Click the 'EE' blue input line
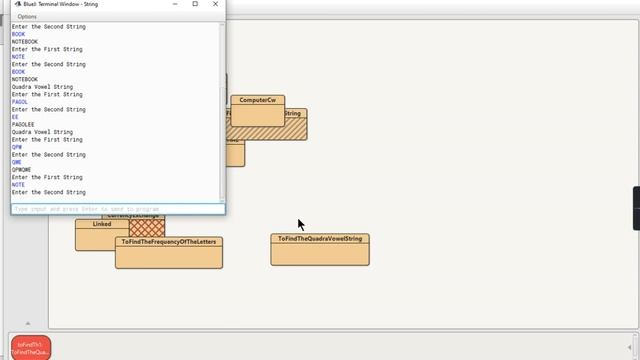This screenshot has height=360, width=640. click(15, 117)
